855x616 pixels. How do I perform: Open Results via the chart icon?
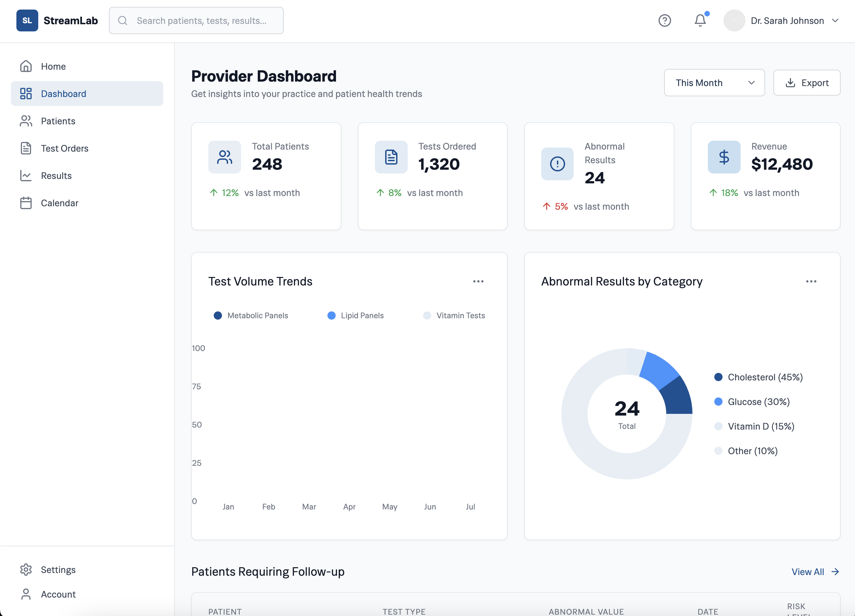point(26,175)
